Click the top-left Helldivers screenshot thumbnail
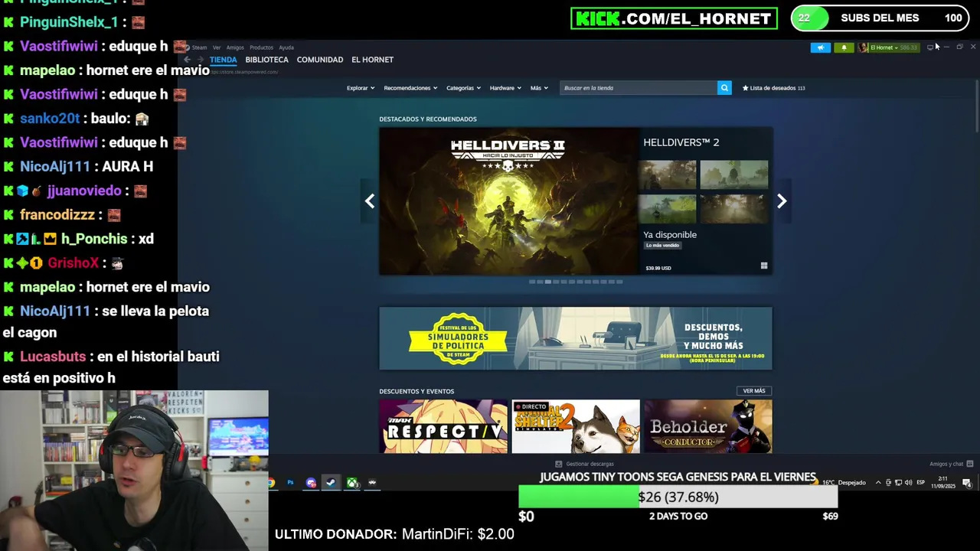Viewport: 980px width, 551px height. (668, 174)
